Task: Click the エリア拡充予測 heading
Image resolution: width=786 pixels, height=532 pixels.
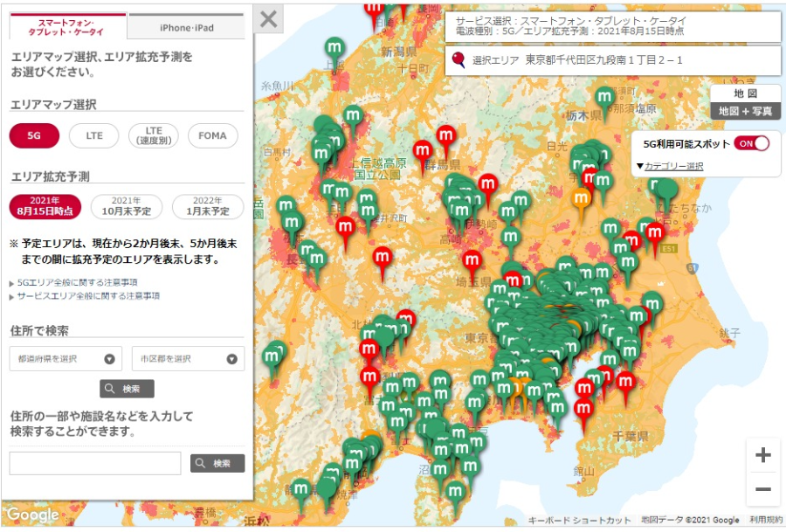Action: click(50, 176)
